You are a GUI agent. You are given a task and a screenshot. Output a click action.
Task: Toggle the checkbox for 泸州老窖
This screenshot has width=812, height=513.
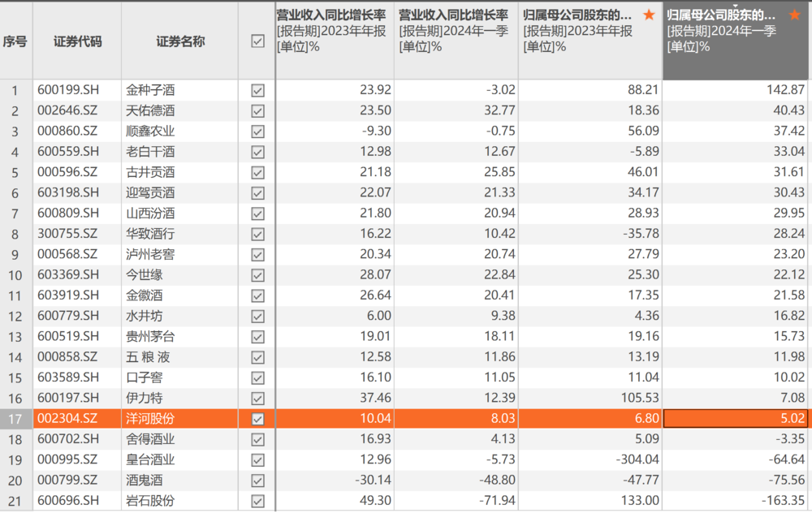tap(257, 255)
